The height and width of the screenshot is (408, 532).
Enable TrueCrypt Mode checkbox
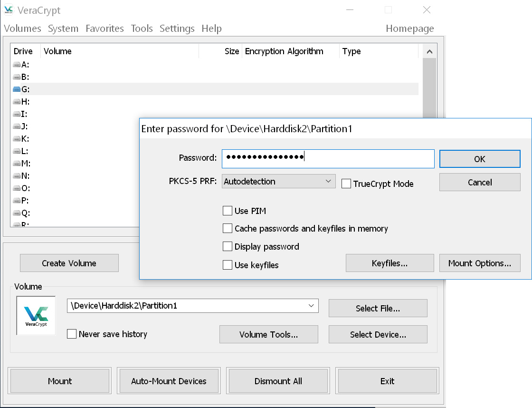tap(346, 184)
